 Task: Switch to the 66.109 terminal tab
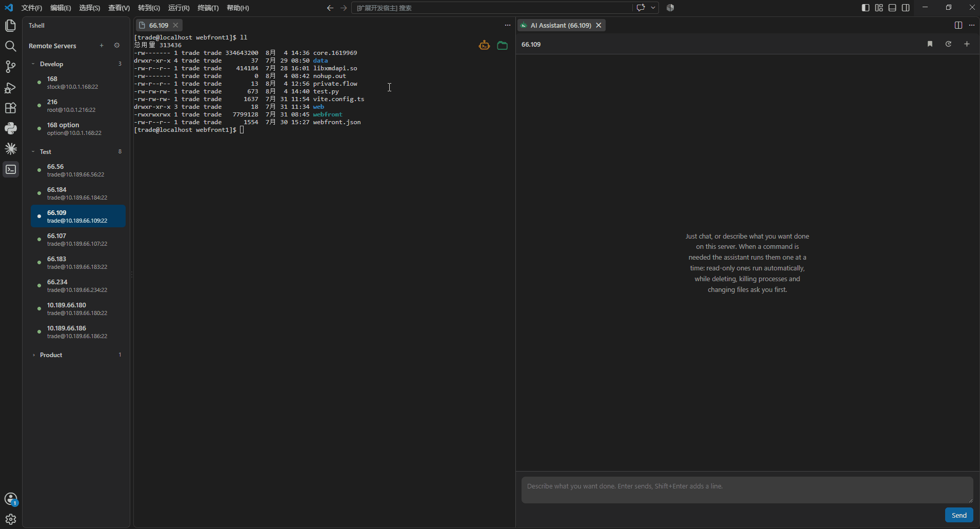click(x=158, y=25)
